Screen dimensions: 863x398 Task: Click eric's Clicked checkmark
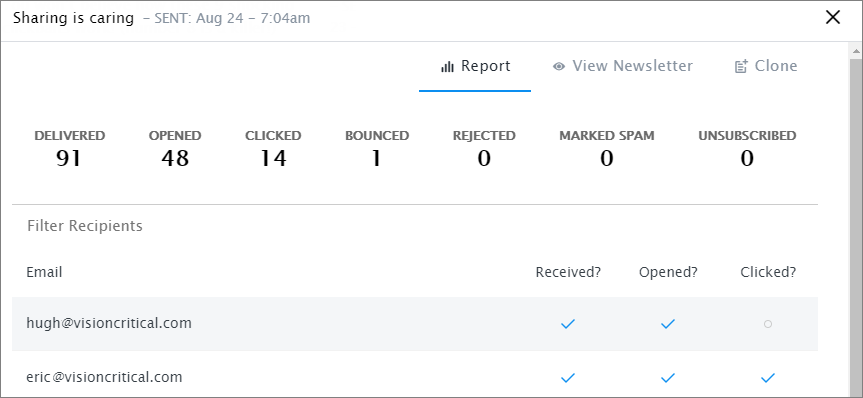pos(768,378)
